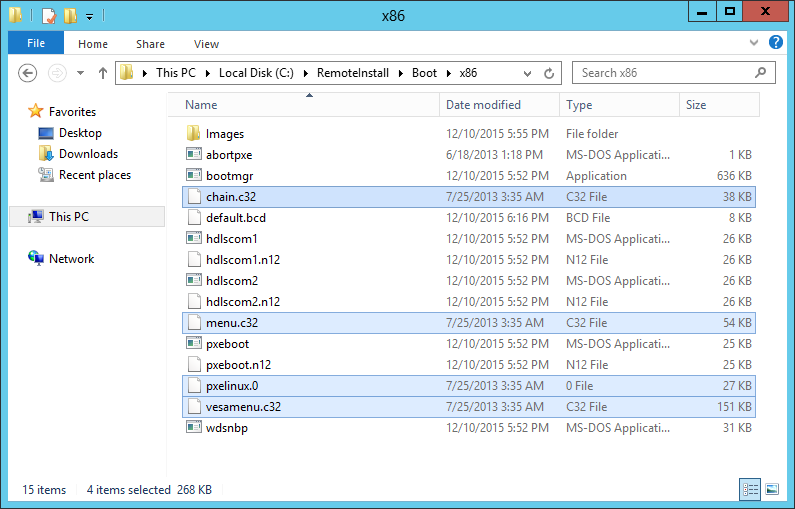This screenshot has width=795, height=509.
Task: Open Customize Quick Access Toolbar dropdown
Action: [x=89, y=17]
